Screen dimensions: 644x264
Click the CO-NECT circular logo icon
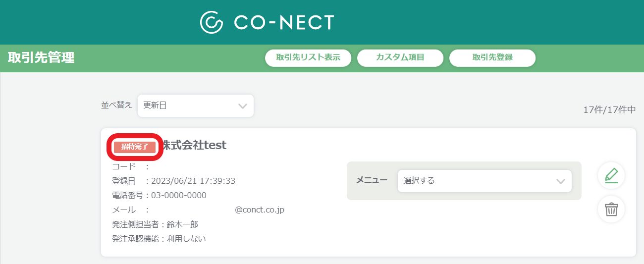pyautogui.click(x=212, y=22)
